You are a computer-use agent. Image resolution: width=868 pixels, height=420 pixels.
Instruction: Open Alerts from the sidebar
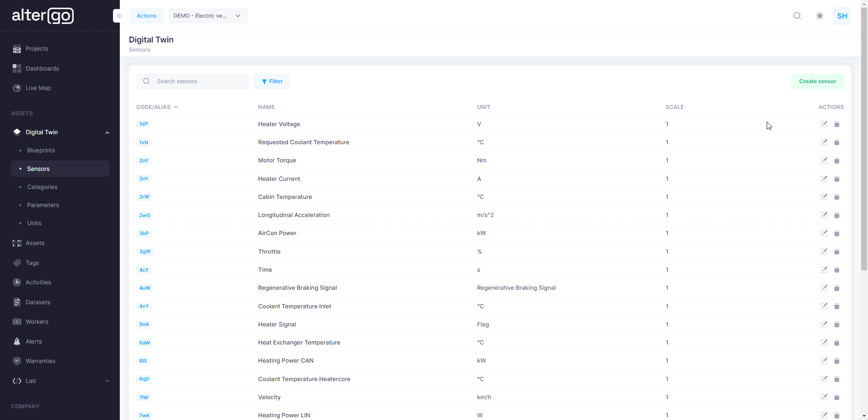34,341
